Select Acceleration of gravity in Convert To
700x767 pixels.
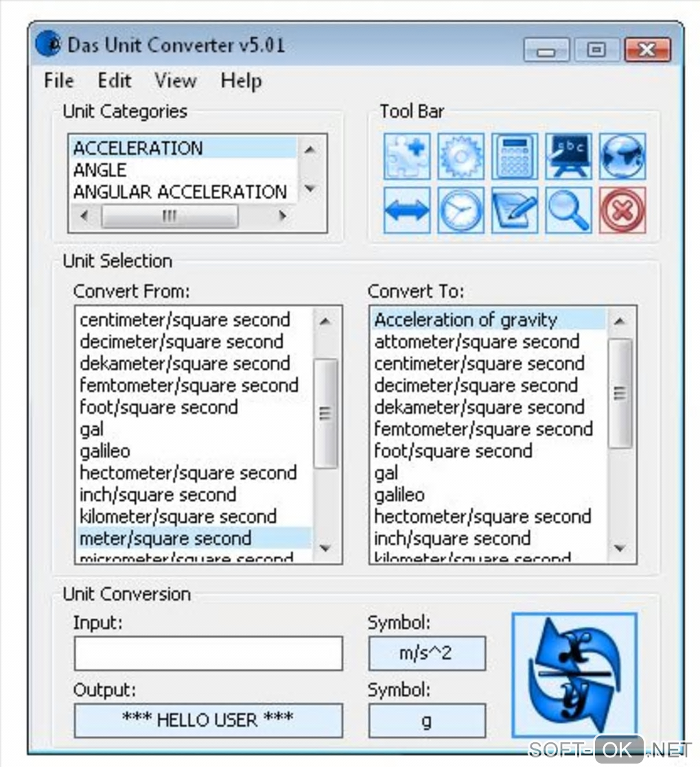pyautogui.click(x=488, y=320)
